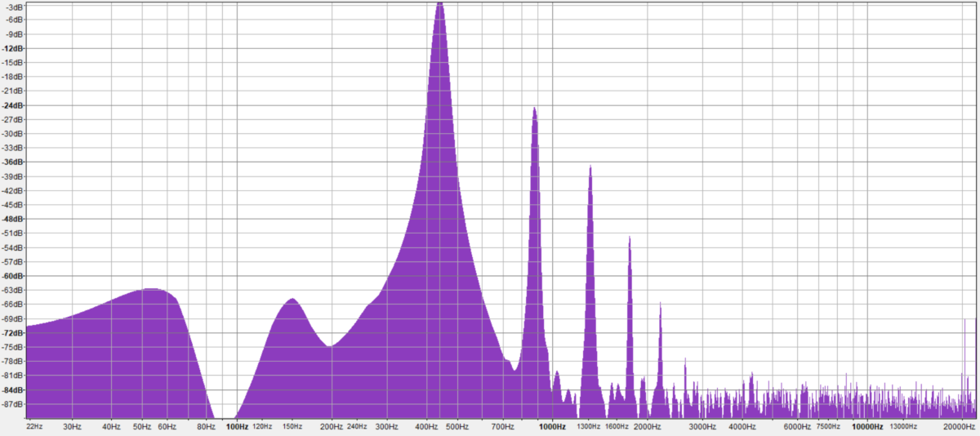Click the 1000Hz frequency axis label

click(x=552, y=426)
